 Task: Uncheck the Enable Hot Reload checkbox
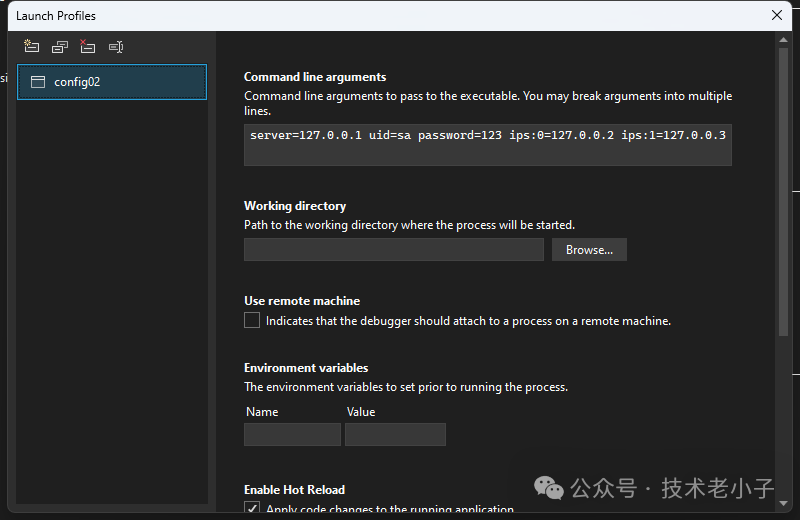tap(252, 510)
